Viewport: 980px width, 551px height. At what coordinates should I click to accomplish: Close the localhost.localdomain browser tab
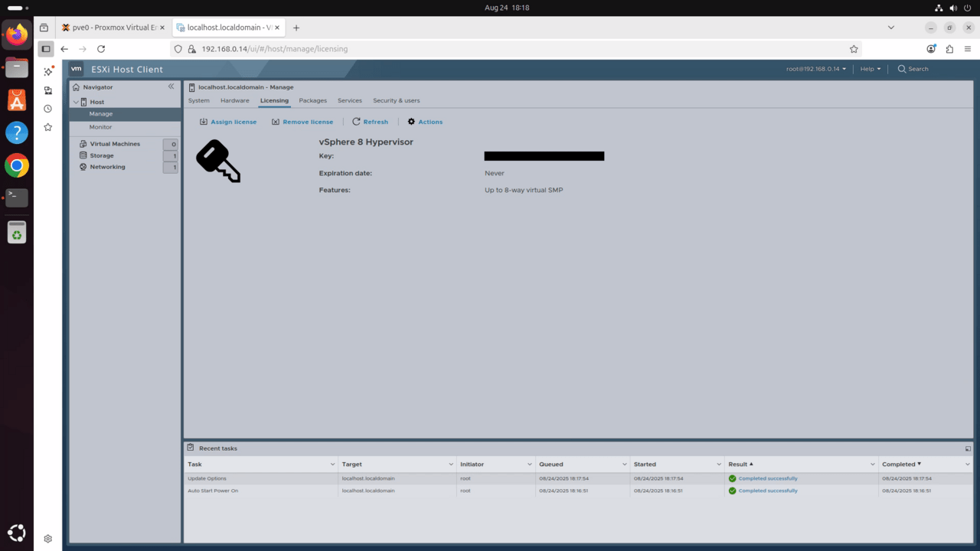pos(276,28)
